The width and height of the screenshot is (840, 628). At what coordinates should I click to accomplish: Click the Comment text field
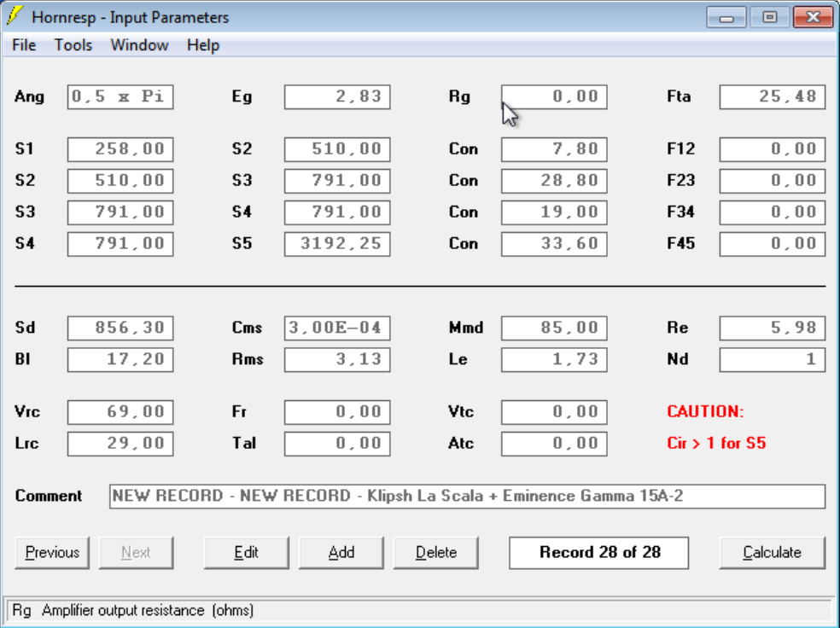pos(467,497)
